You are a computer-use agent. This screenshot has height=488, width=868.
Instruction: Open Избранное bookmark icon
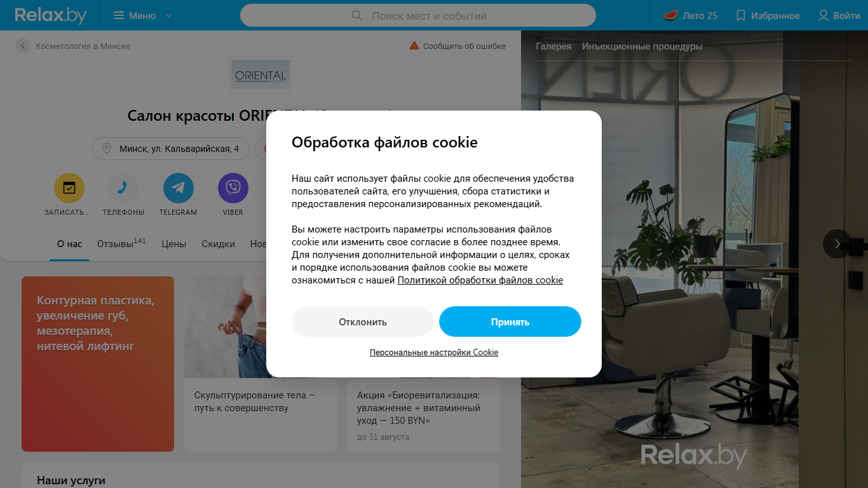tap(740, 15)
